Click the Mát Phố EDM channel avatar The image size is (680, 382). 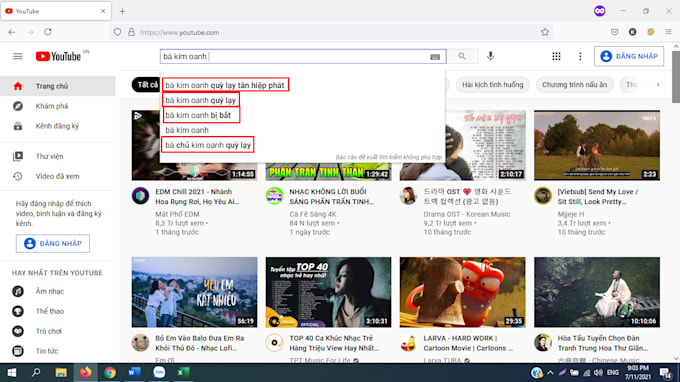[141, 196]
